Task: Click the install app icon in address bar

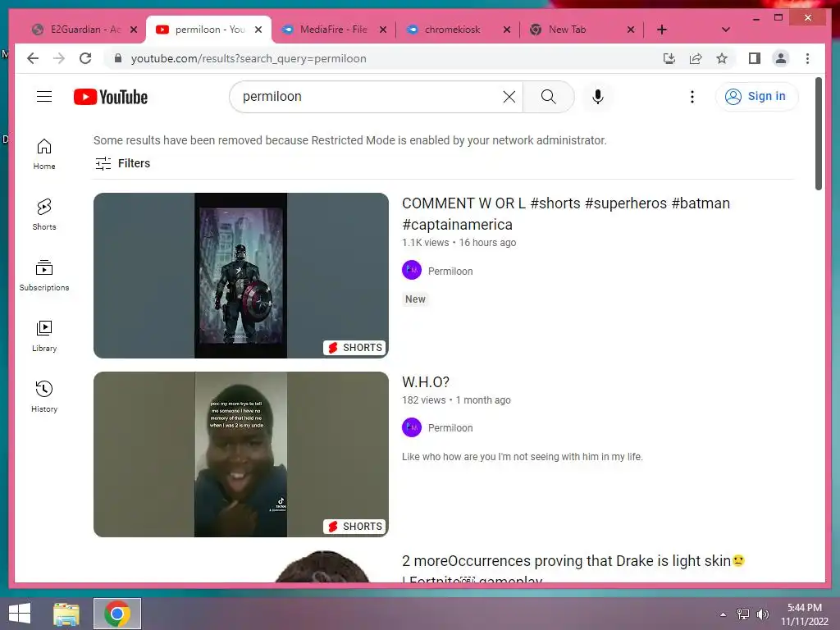Action: tap(669, 58)
